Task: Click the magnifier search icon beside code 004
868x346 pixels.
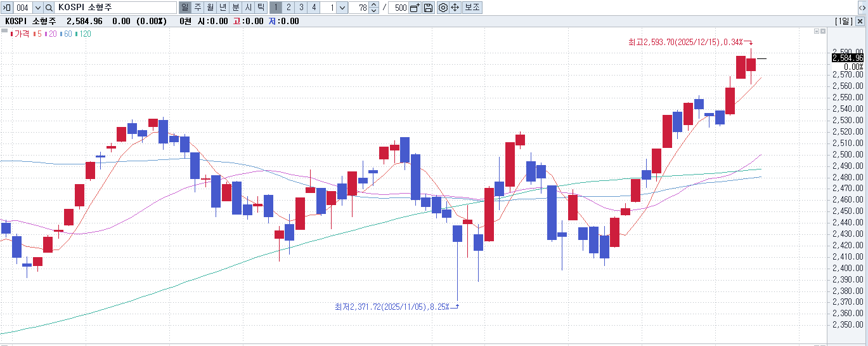Action: [49, 8]
